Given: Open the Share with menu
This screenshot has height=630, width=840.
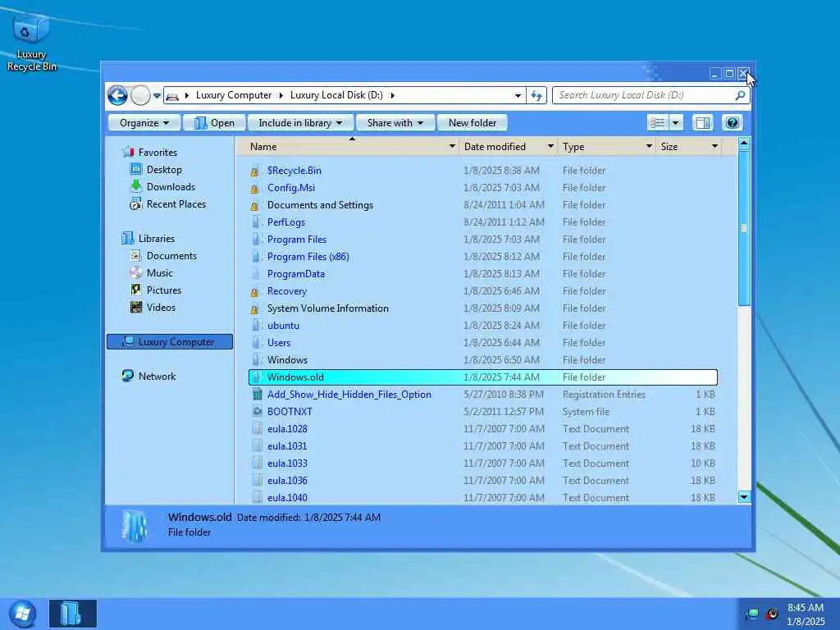Looking at the screenshot, I should (x=395, y=123).
